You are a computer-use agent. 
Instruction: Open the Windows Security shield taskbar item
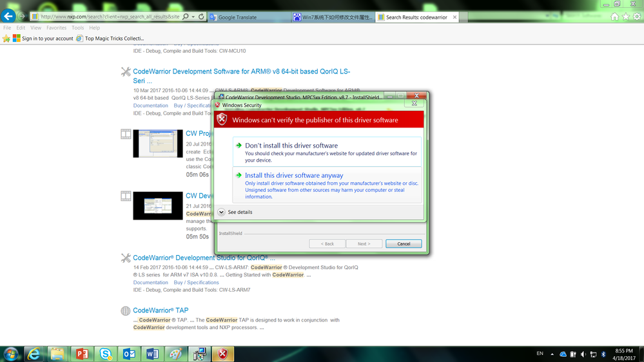(223, 354)
